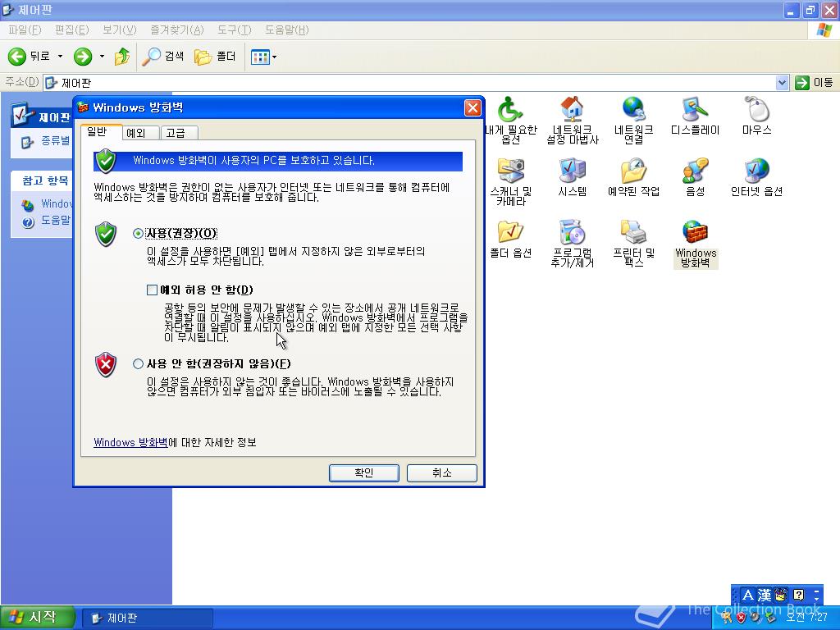Open the 디스플레이 control panel icon

(x=696, y=115)
